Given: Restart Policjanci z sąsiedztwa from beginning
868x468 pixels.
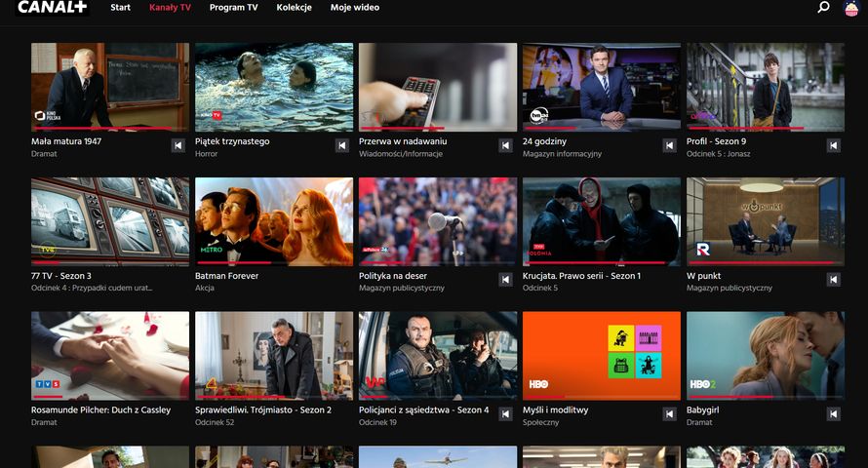Looking at the screenshot, I should tap(505, 413).
